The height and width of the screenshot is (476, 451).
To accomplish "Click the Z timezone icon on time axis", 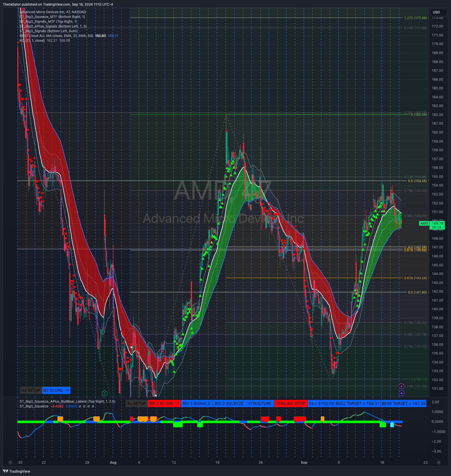I will coord(10,462).
